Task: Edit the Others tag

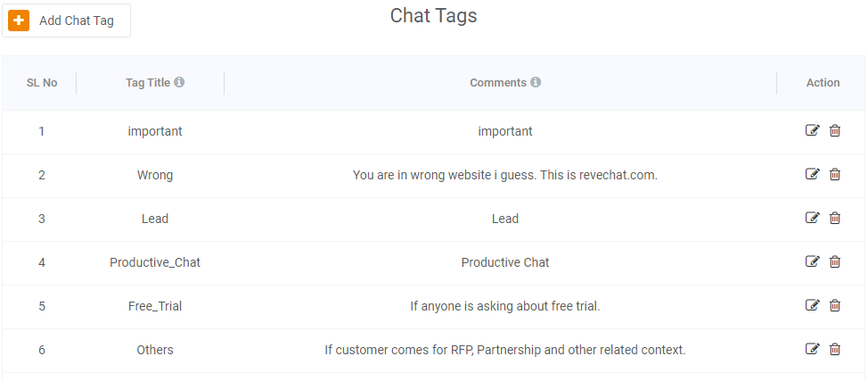Action: point(812,349)
